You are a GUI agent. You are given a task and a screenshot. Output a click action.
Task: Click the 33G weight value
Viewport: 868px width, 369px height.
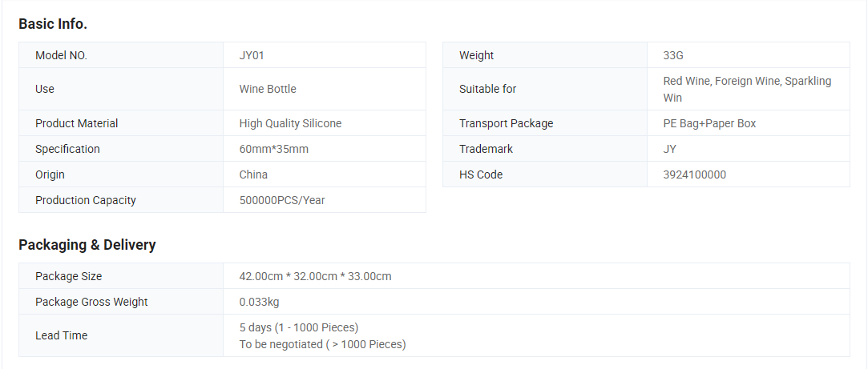point(673,55)
